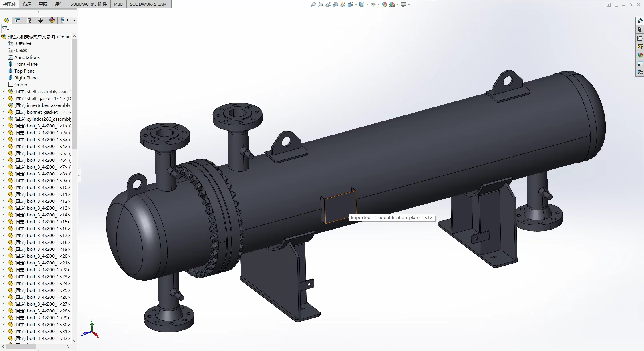The height and width of the screenshot is (351, 644).
Task: Expand the shell_assembly_asm_1 component
Action: [3, 91]
